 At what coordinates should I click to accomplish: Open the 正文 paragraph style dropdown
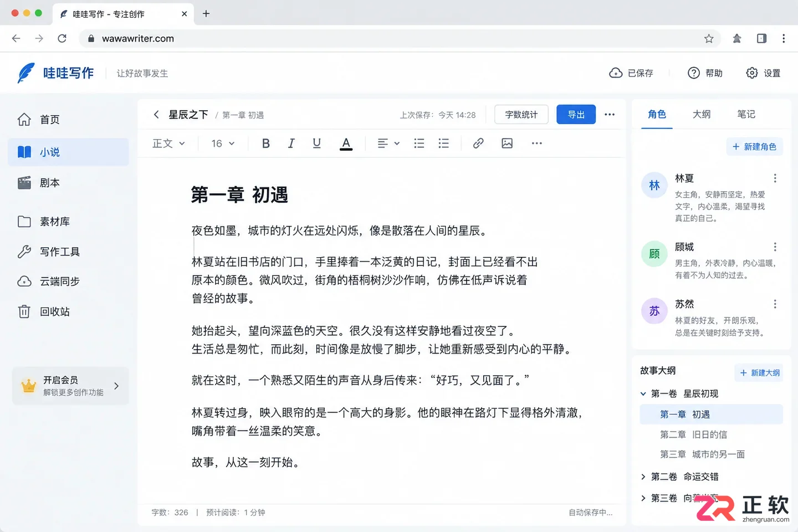(168, 144)
